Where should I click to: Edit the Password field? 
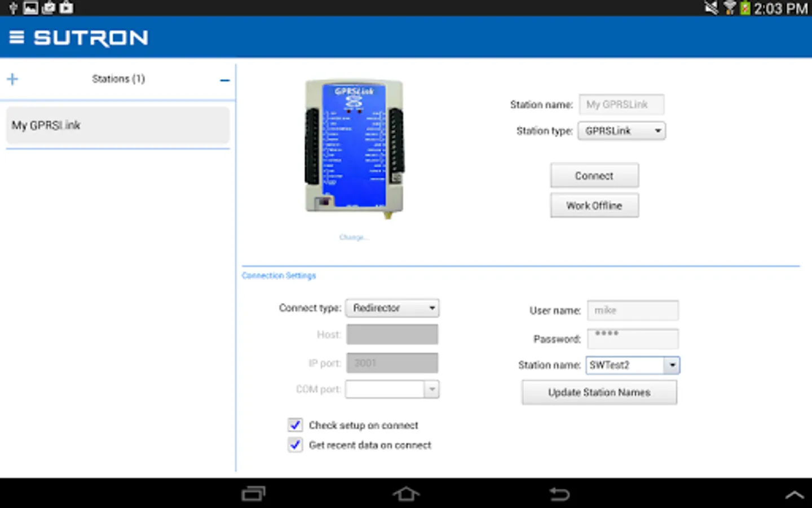click(633, 339)
